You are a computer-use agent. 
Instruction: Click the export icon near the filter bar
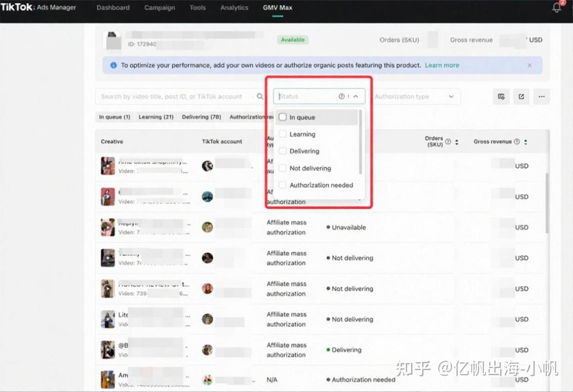pos(521,96)
